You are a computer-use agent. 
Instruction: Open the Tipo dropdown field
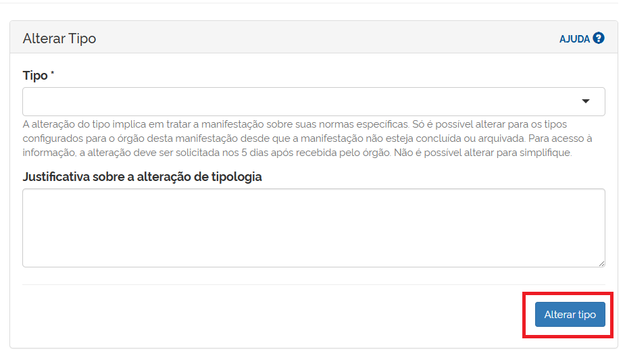click(x=314, y=101)
